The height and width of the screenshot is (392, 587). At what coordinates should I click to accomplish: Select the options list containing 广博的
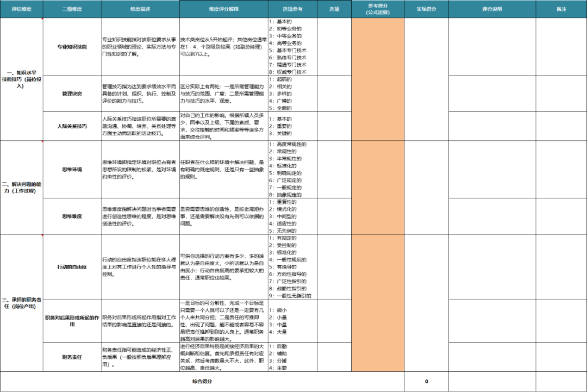coord(292,94)
